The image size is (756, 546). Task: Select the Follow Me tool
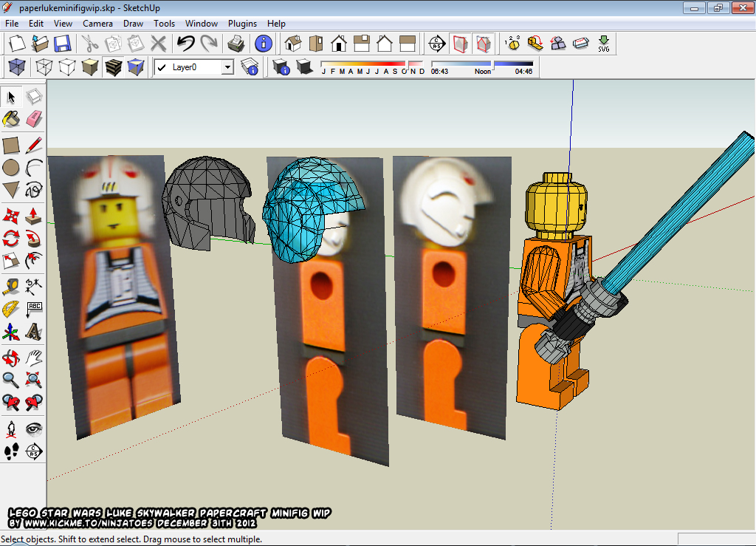click(34, 238)
